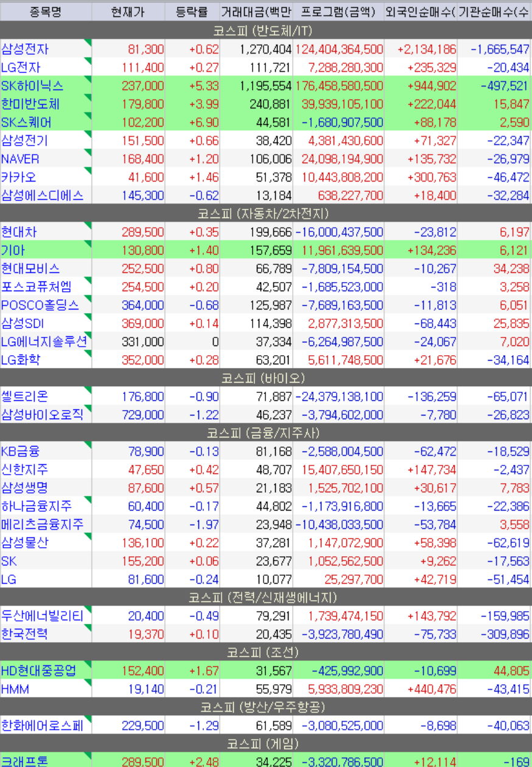
Task: Click 삼성바이오로직 current price 729,000
Action: tap(143, 415)
